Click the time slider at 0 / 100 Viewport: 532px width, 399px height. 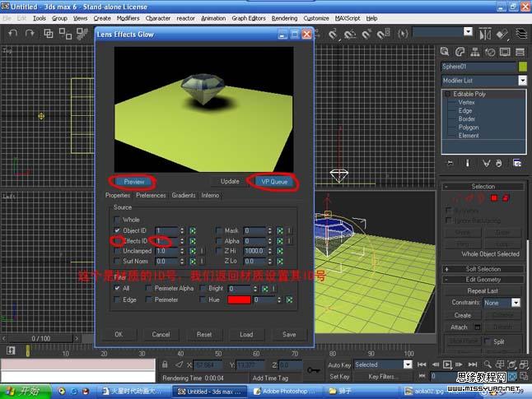pyautogui.click(x=40, y=338)
